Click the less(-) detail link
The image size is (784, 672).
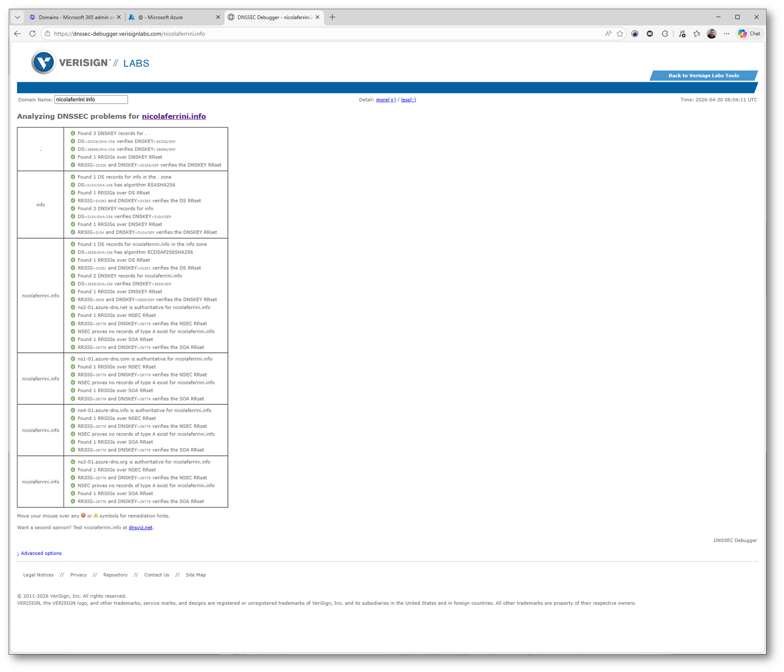(408, 100)
